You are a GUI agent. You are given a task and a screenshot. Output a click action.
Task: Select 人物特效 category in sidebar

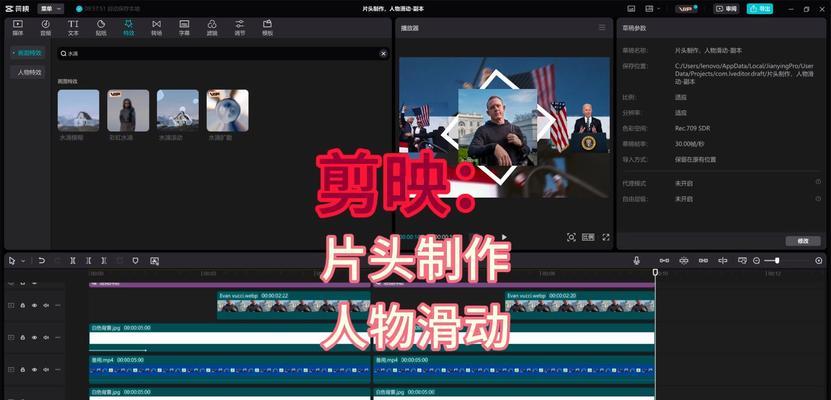28,73
